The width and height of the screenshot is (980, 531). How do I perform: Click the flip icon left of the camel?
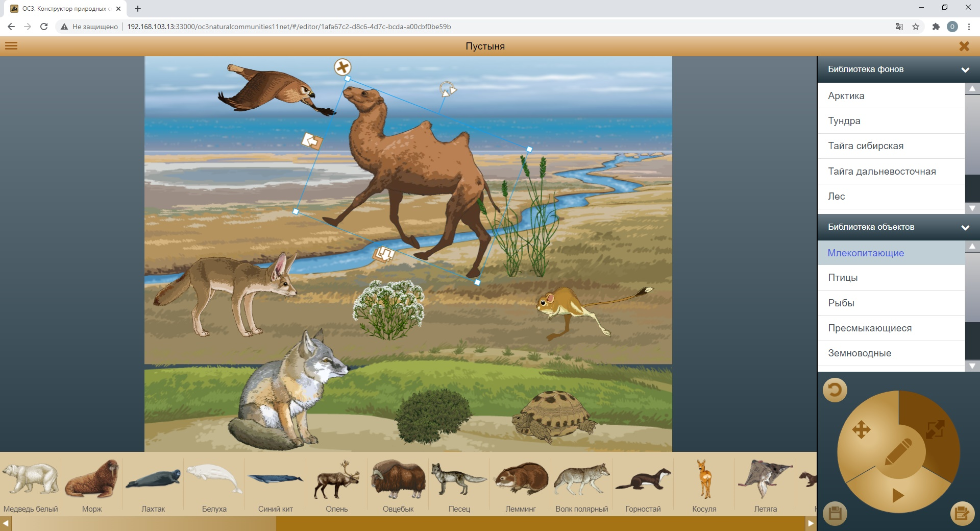(x=311, y=140)
